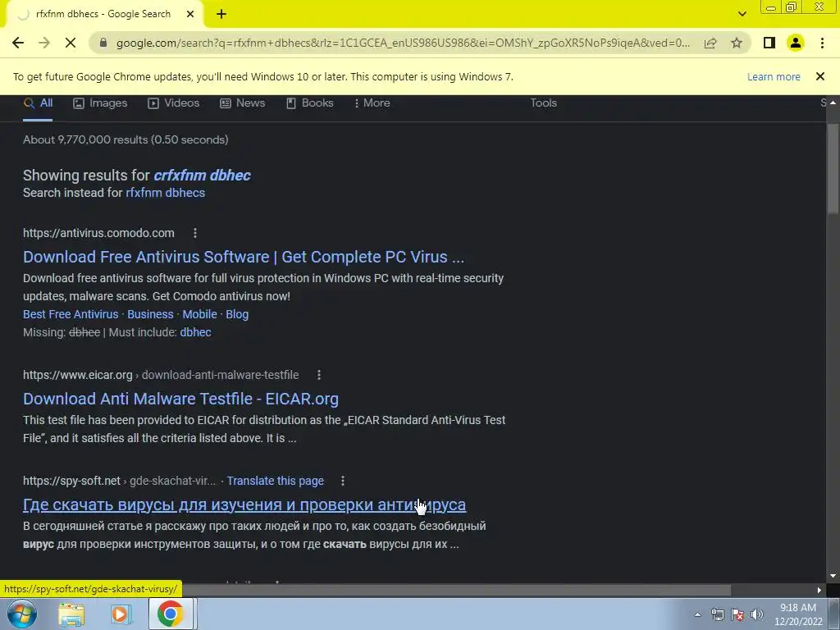840x630 pixels.
Task: Open the Business sitelink
Action: pyautogui.click(x=150, y=314)
